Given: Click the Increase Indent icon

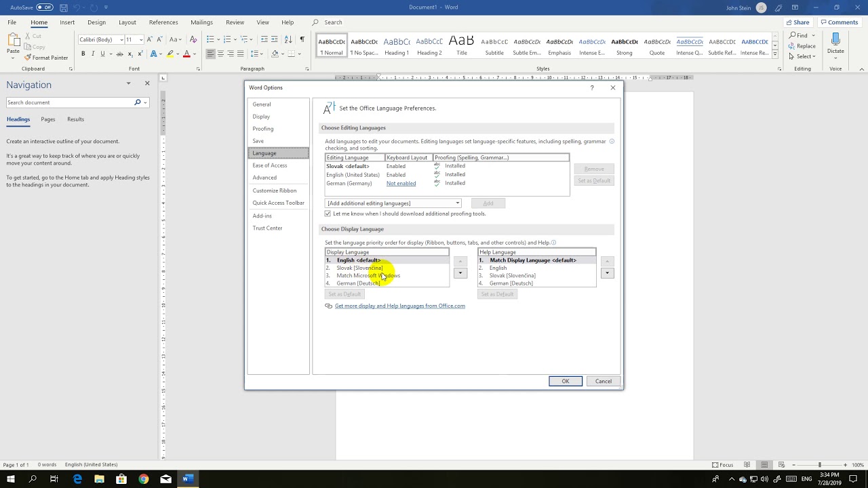Looking at the screenshot, I should 275,39.
